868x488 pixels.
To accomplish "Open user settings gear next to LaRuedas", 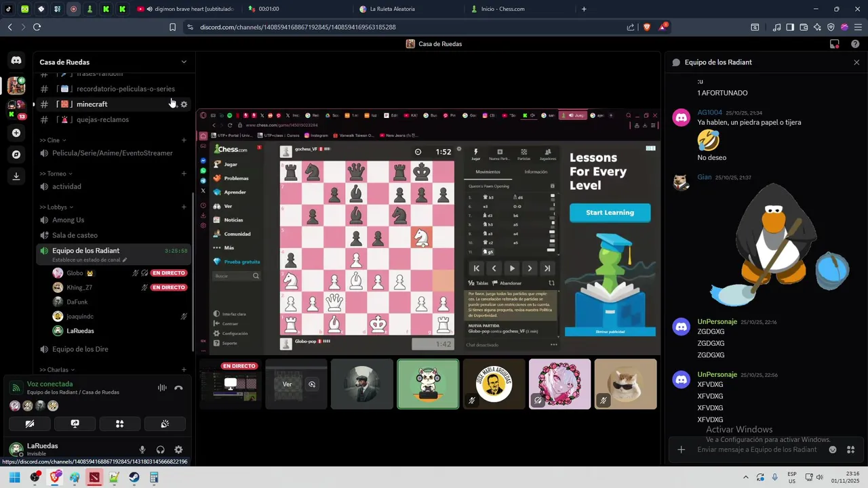I will click(178, 449).
